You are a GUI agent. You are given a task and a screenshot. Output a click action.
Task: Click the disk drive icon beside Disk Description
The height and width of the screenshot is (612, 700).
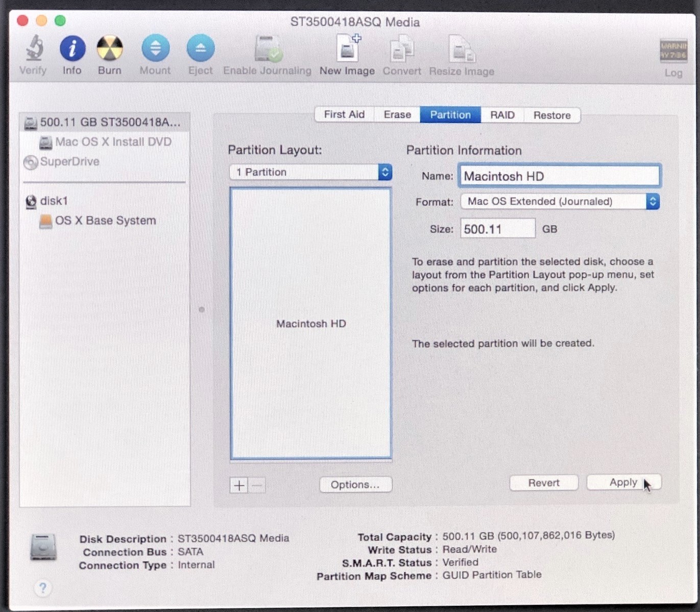coord(43,548)
